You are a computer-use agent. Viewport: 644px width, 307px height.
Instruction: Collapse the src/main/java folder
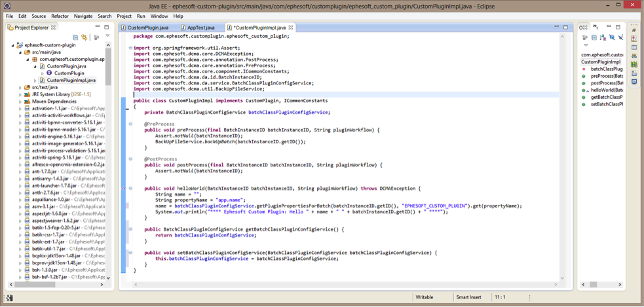point(20,52)
